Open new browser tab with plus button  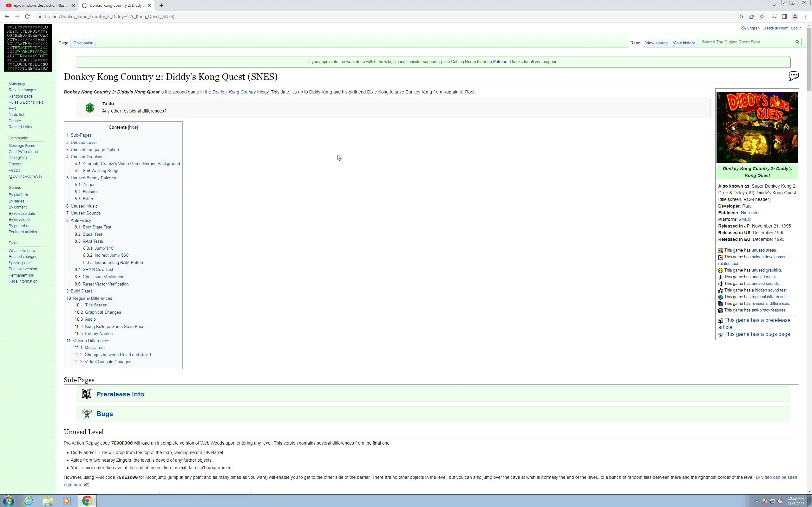pos(161,5)
